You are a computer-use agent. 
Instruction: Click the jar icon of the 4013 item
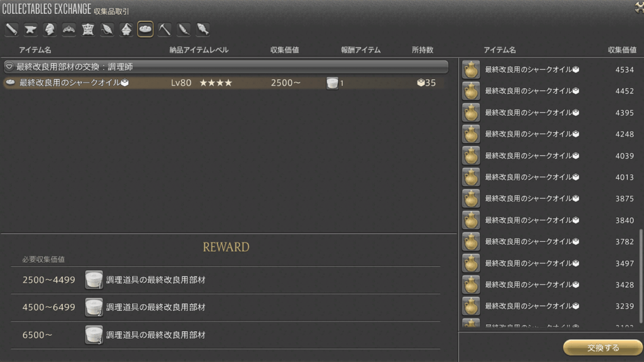[x=471, y=178]
